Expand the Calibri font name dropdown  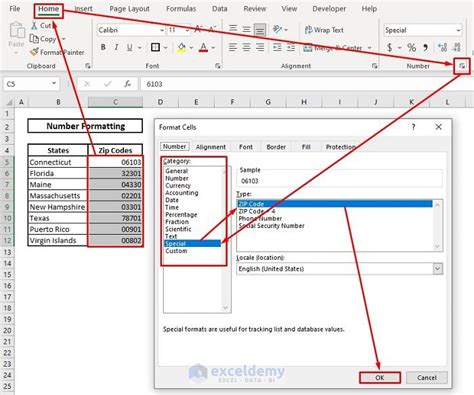(162, 30)
